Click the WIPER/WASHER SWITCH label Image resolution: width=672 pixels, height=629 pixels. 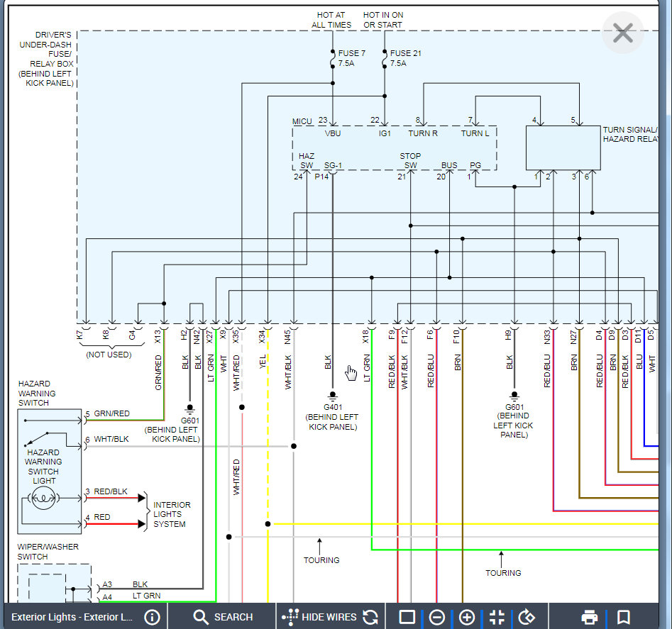[x=48, y=552]
